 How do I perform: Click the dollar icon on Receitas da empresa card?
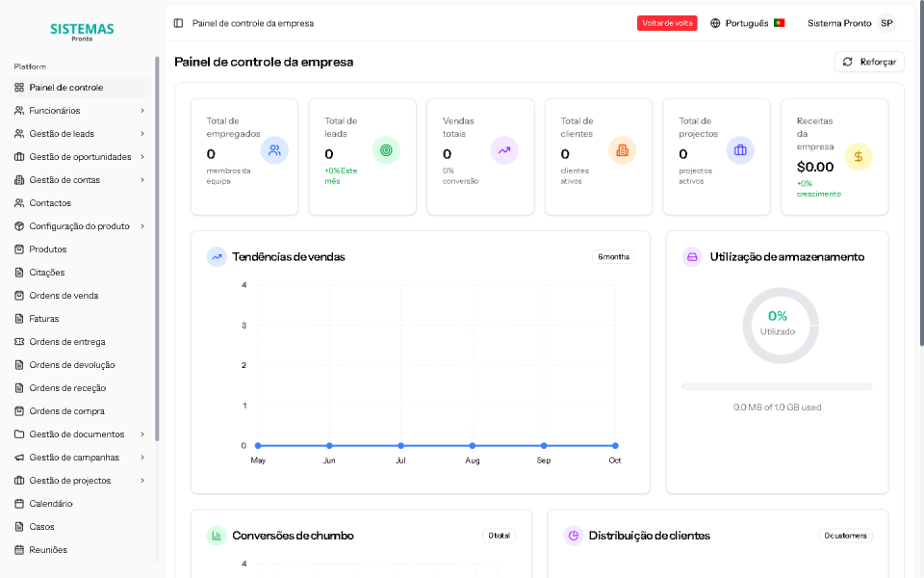(x=859, y=156)
